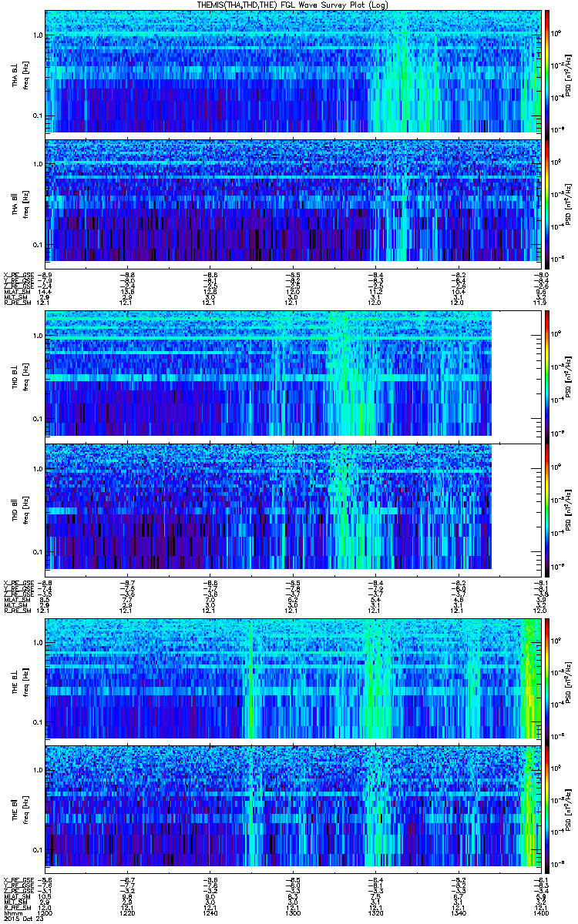Click the 'MLAT_SM' label beneath the THA panels
Screen dimensions: 578x924
[x=15, y=292]
